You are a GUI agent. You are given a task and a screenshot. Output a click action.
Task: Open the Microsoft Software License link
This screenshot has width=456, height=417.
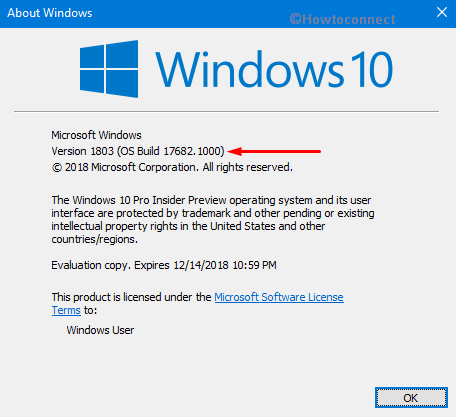pos(279,297)
